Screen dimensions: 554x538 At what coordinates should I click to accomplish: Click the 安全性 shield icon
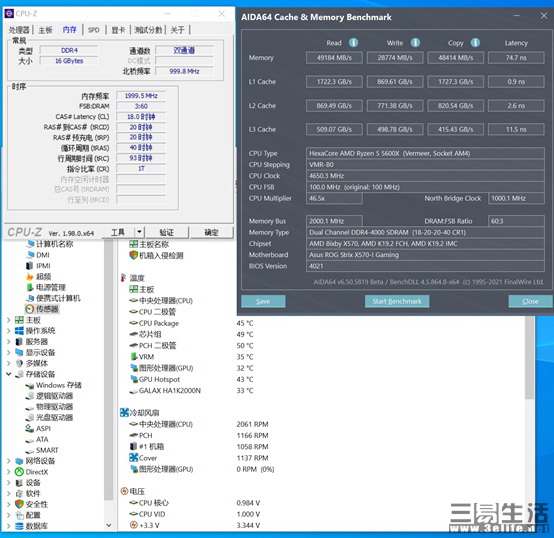pyautogui.click(x=19, y=504)
